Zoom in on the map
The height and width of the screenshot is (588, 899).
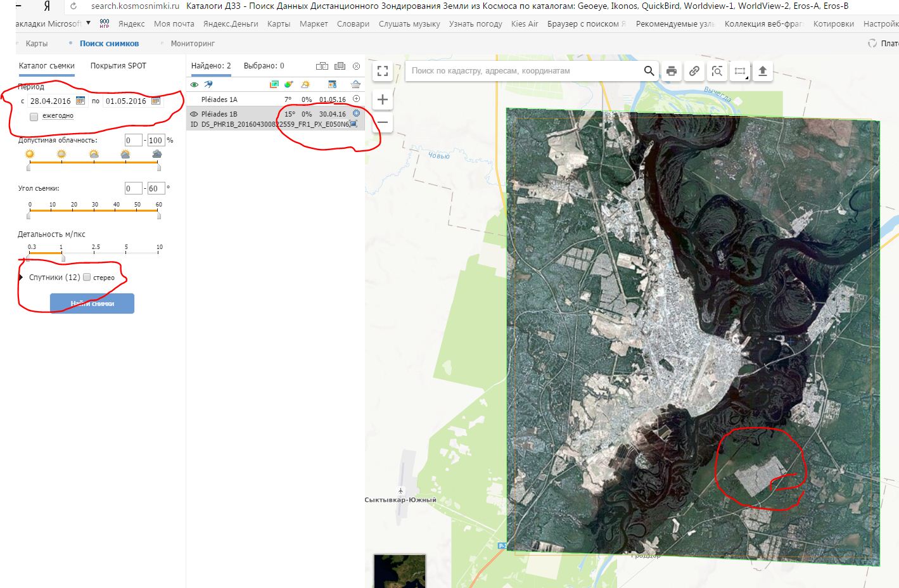(383, 99)
